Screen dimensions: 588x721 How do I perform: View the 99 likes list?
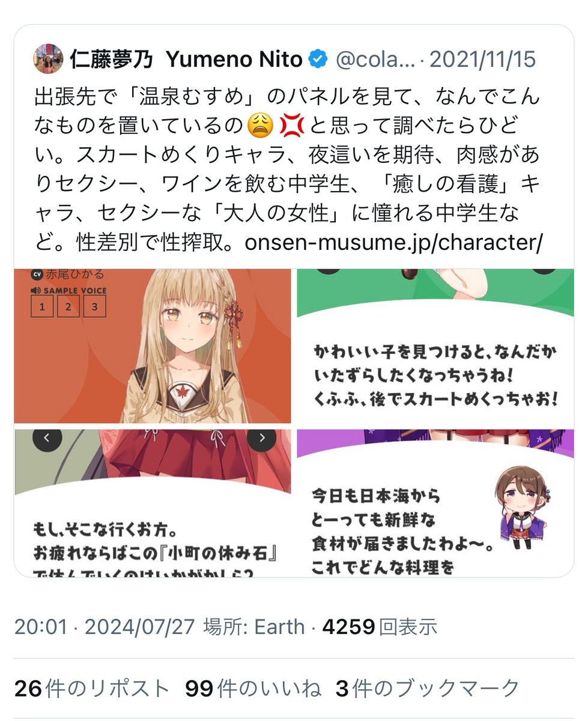[x=253, y=689]
